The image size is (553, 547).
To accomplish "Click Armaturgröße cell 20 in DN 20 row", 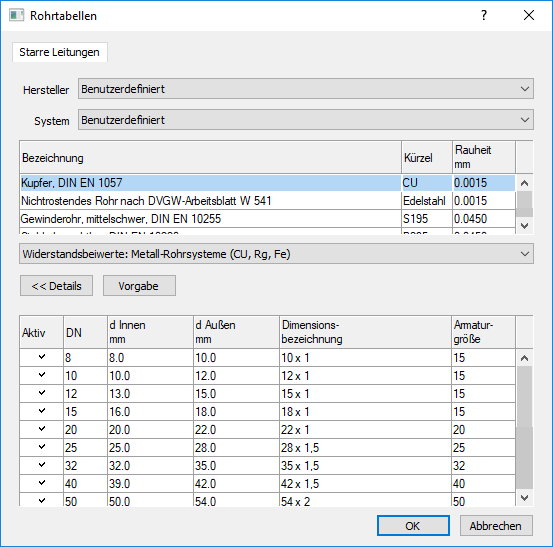I will point(484,430).
